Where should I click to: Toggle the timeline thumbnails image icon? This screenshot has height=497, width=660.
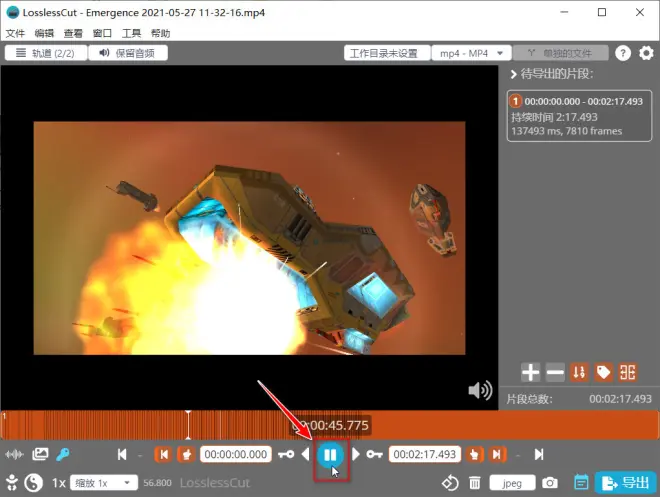(40, 454)
